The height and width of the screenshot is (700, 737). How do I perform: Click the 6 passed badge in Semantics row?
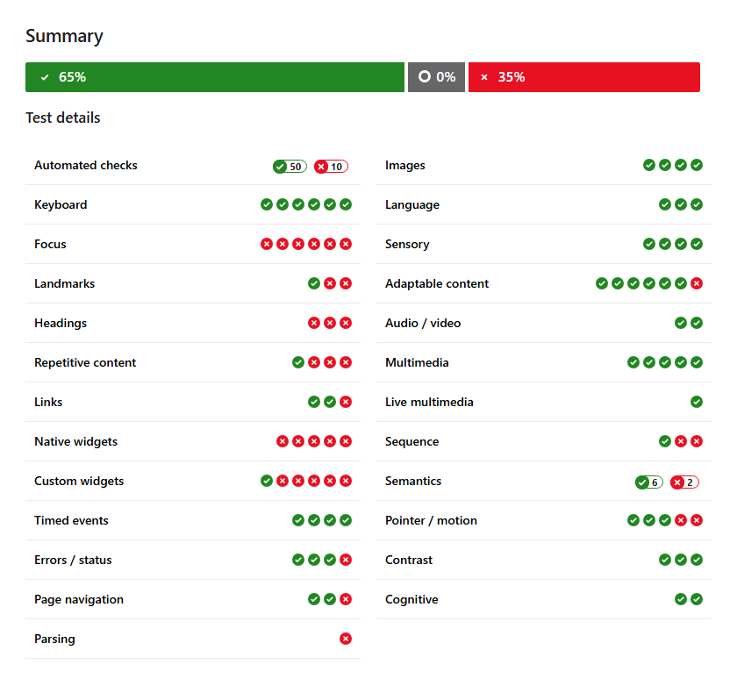tap(648, 482)
